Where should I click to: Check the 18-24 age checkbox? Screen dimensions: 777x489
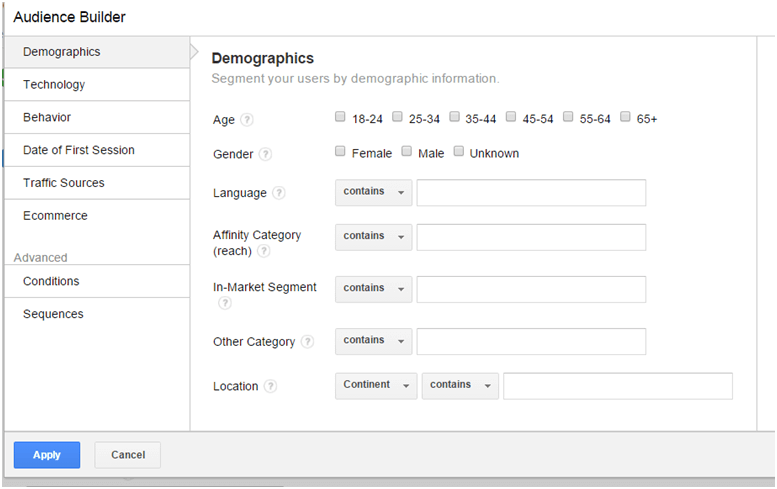[x=340, y=116]
